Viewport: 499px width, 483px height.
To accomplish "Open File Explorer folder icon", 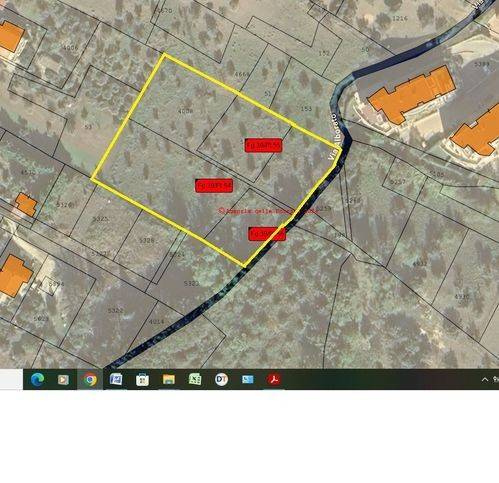I will pos(169,379).
